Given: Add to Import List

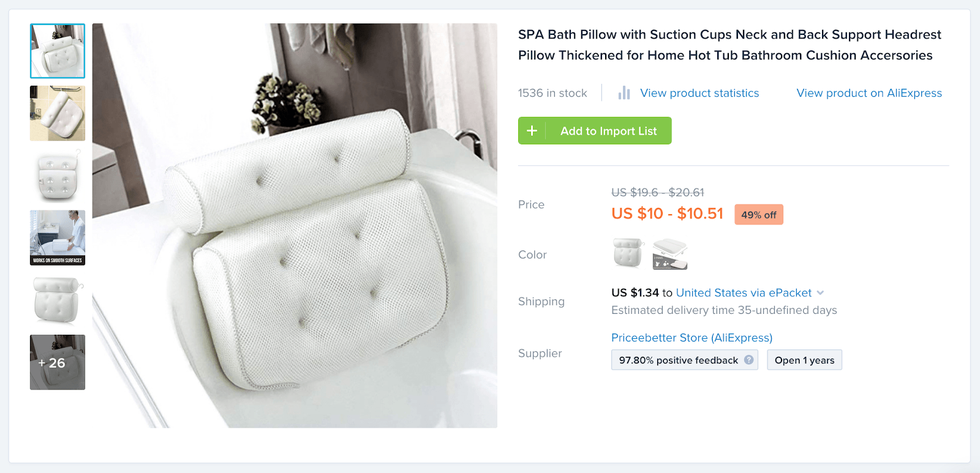Looking at the screenshot, I should click(608, 131).
